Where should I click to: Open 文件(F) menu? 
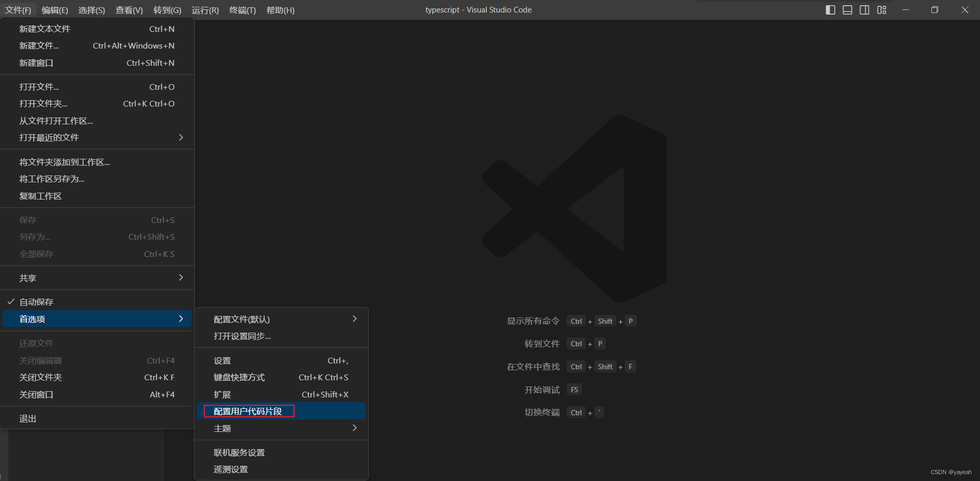coord(18,10)
